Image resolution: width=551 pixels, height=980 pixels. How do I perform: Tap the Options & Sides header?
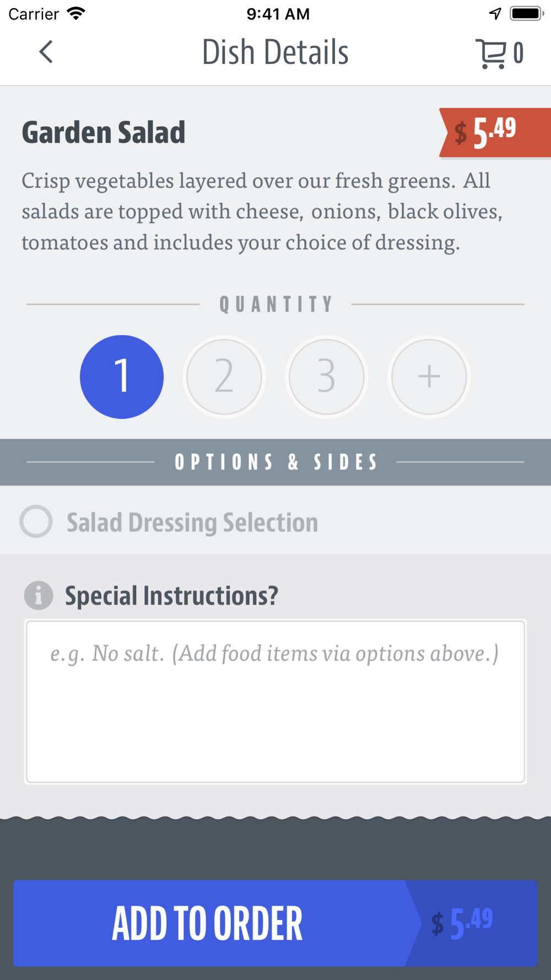275,462
